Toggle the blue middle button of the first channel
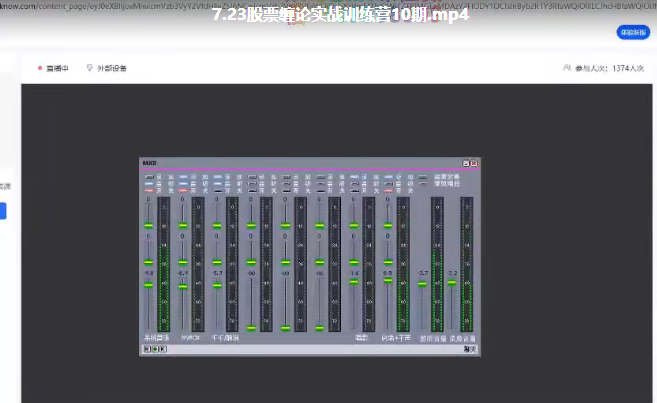Image resolution: width=657 pixels, height=403 pixels. coord(149,184)
